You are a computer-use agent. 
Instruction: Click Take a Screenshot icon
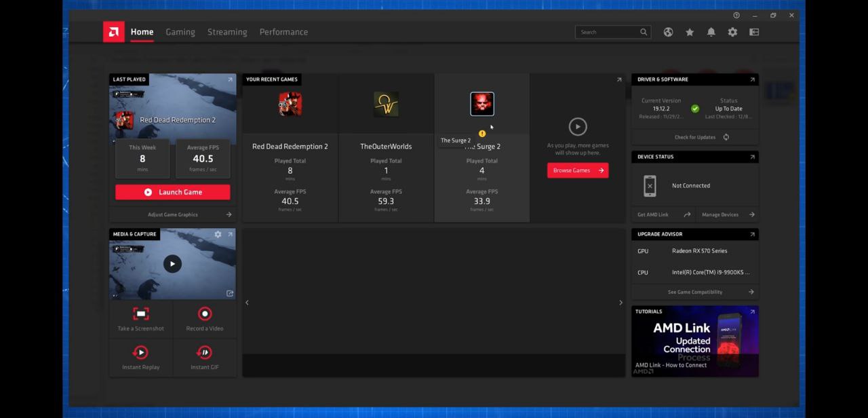coord(140,313)
